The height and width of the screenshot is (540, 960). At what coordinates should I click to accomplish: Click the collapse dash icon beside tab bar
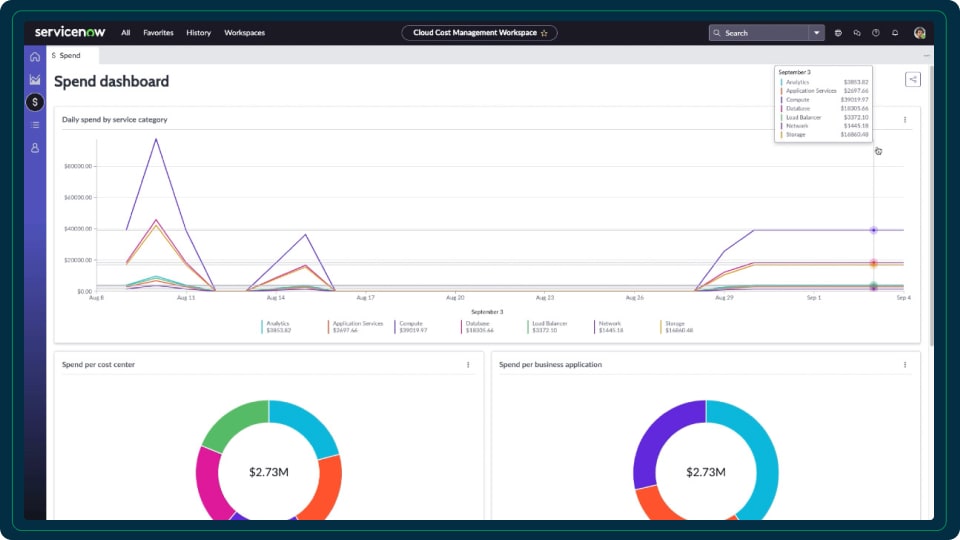coord(926,56)
